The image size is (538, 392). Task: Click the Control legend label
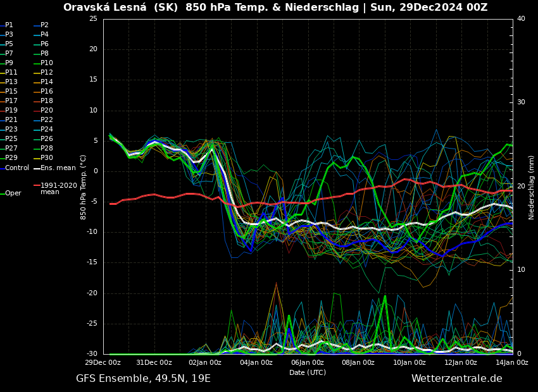tap(17, 168)
